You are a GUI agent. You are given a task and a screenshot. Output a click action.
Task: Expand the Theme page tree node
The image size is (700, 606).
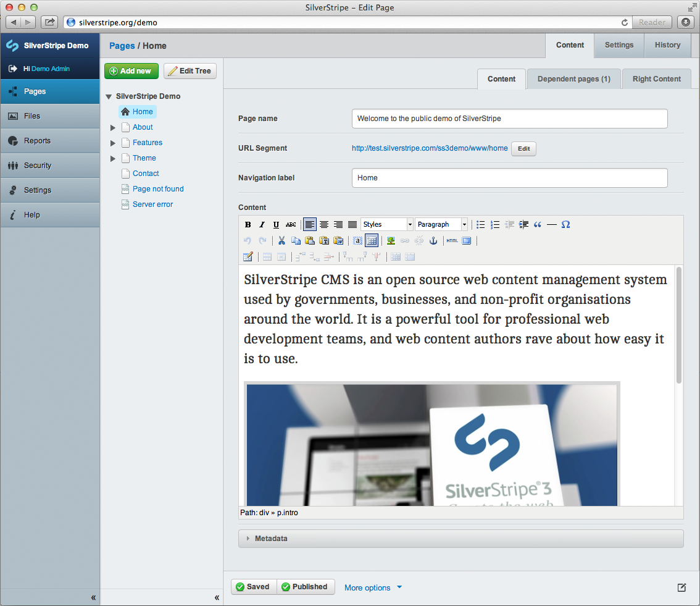[113, 159]
